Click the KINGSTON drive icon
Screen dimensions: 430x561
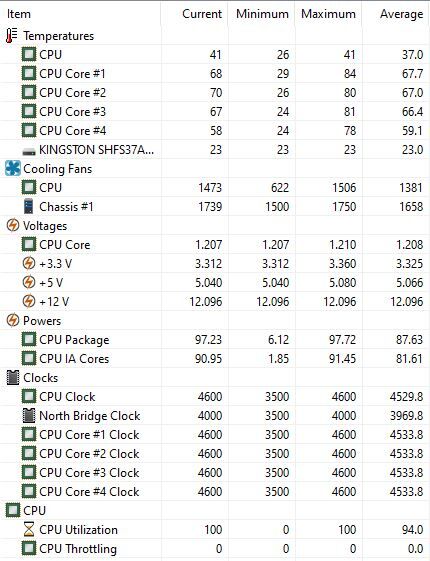click(29, 151)
